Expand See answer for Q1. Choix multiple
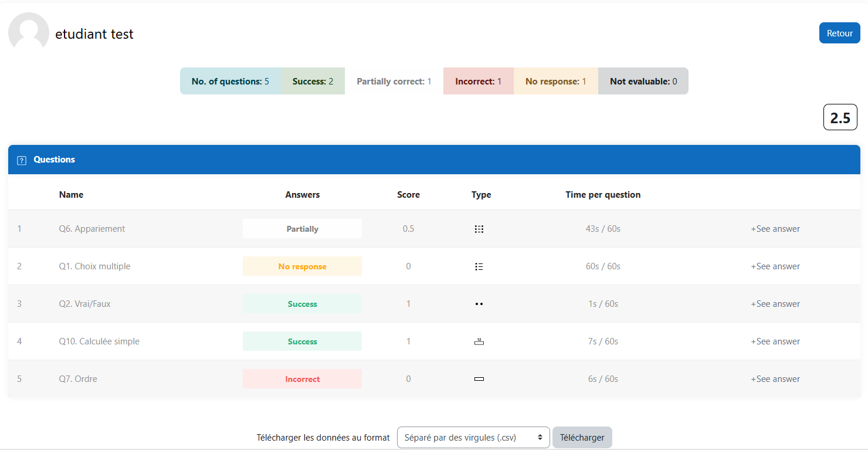 coord(775,266)
